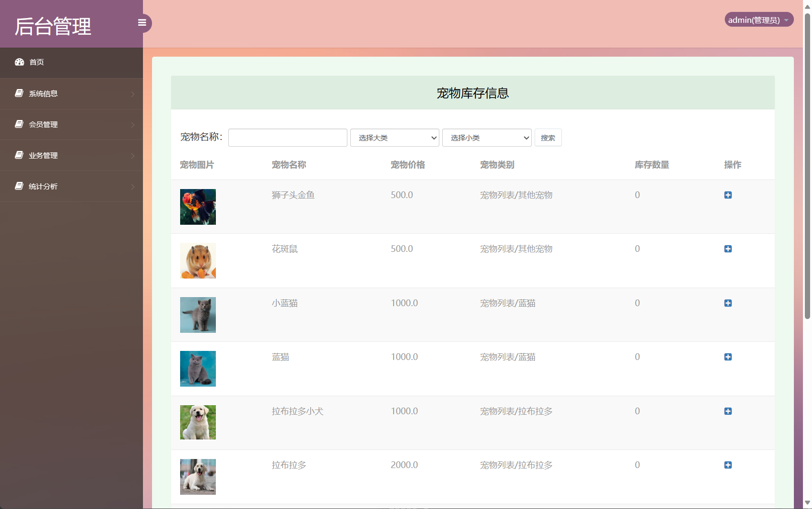
Task: Click the book icon beside 会员管理
Action: click(19, 124)
